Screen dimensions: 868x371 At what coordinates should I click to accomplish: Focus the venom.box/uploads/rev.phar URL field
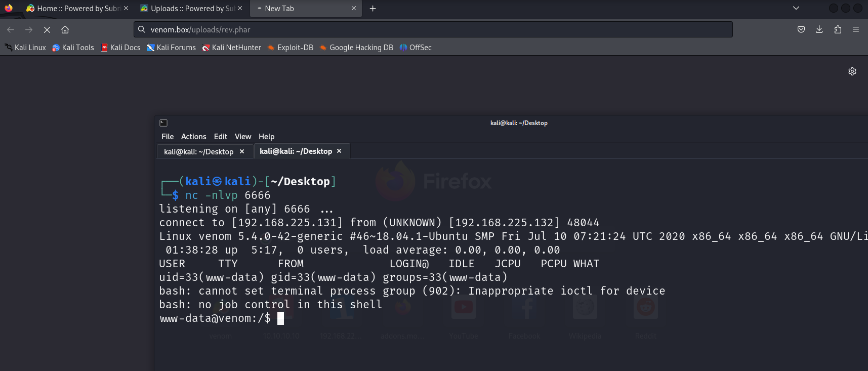[433, 30]
